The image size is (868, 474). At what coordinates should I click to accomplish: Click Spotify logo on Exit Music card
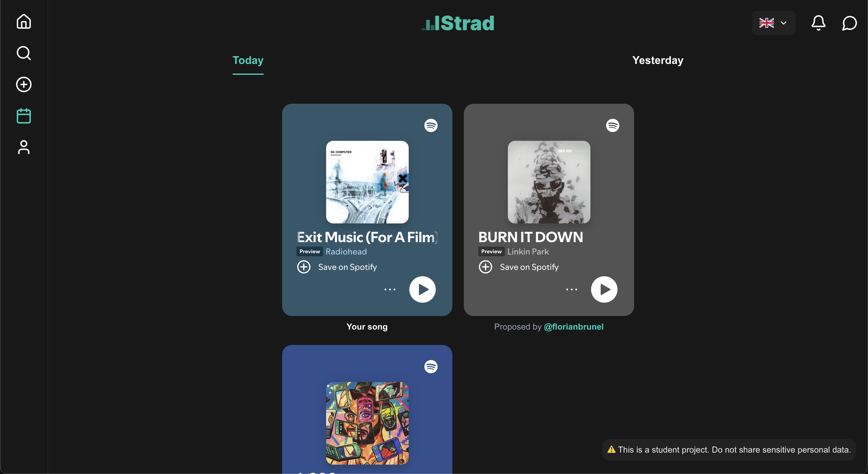(431, 125)
